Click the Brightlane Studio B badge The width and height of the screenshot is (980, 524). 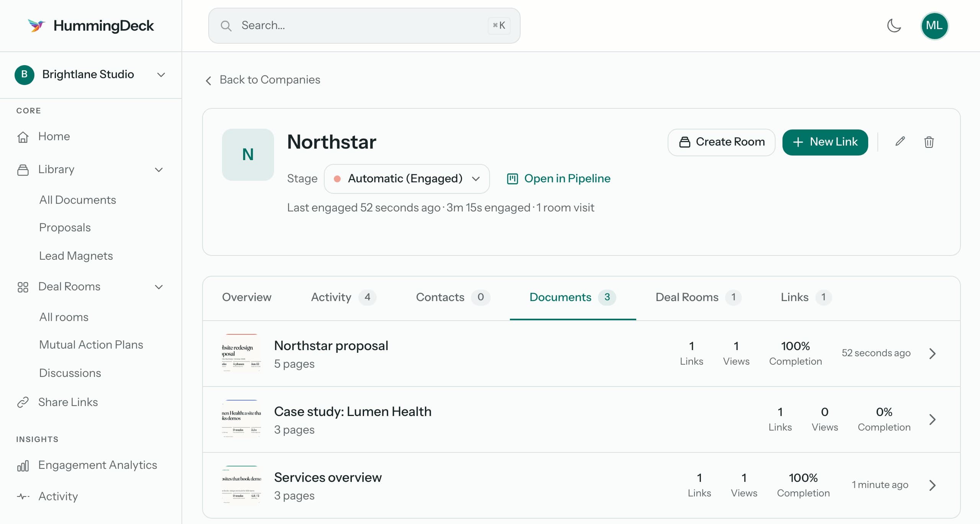click(x=24, y=74)
